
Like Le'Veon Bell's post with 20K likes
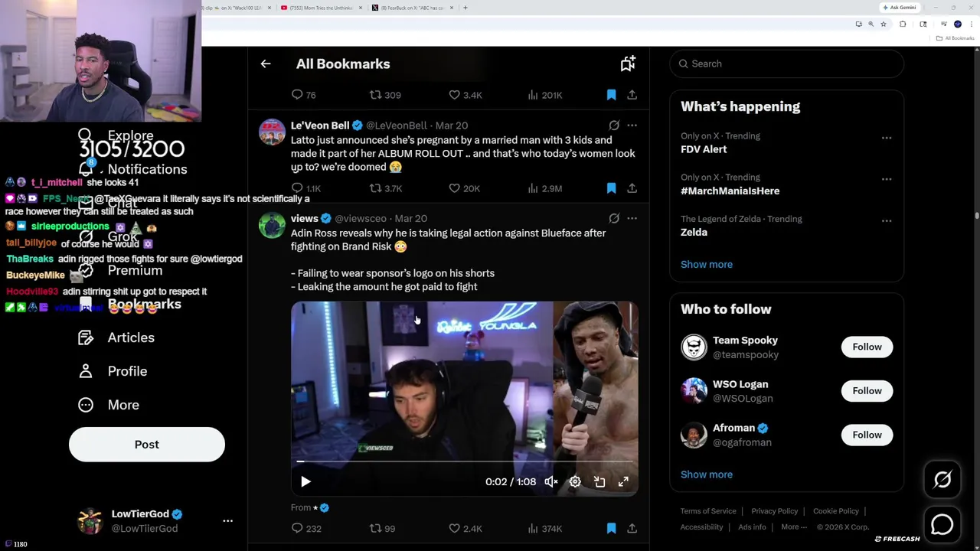[x=465, y=188]
